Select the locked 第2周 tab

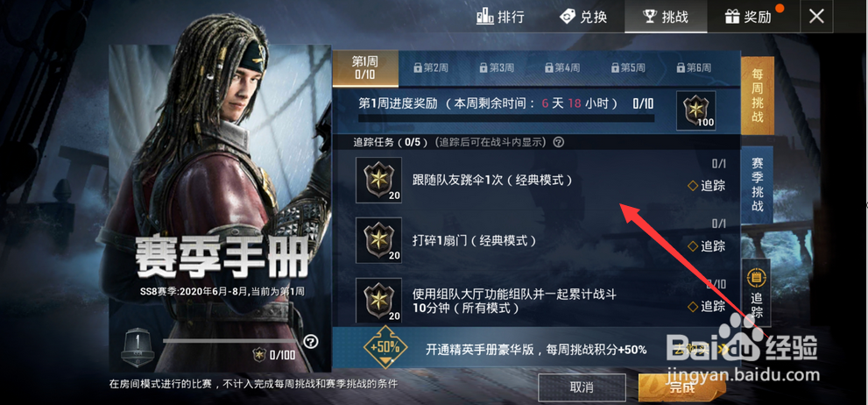tap(431, 68)
